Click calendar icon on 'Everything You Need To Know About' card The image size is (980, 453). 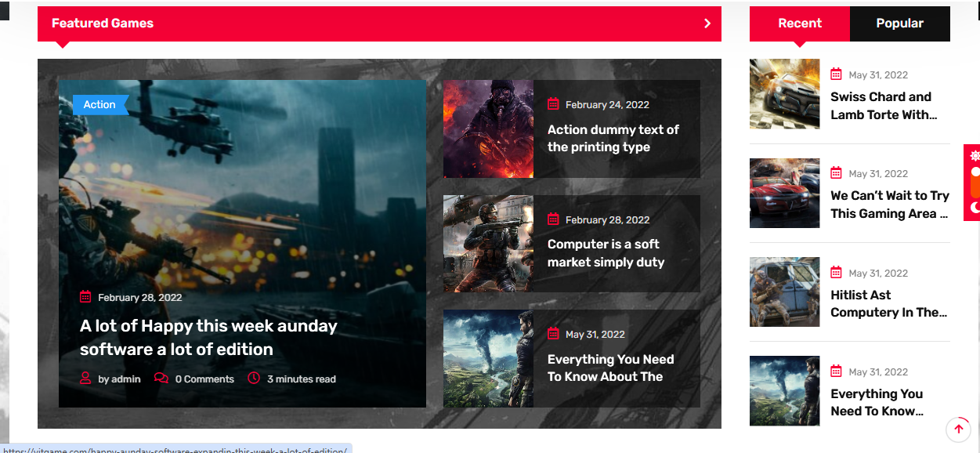(553, 333)
